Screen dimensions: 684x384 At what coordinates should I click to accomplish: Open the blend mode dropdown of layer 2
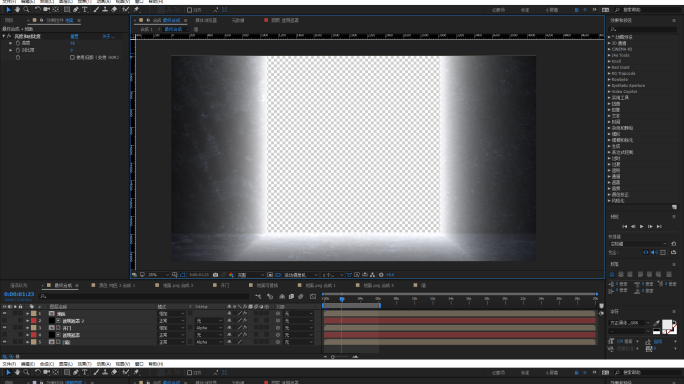[171, 321]
